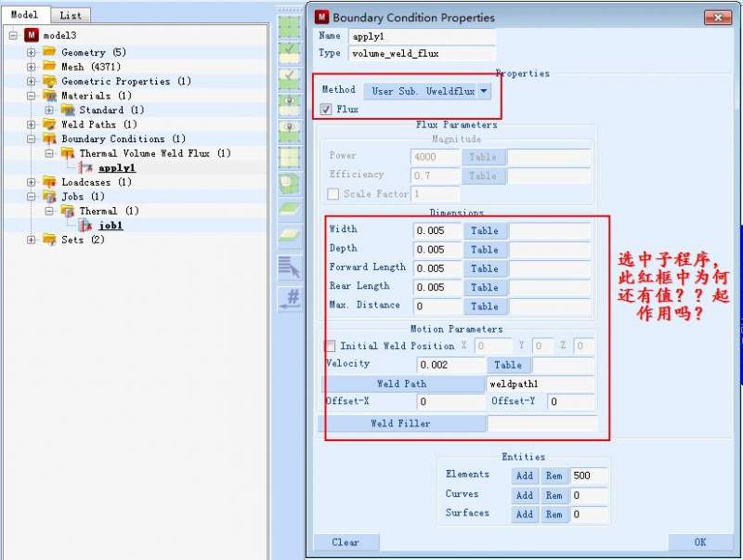Collapse the Materials node
Screen dimensions: 743x560
click(x=32, y=96)
